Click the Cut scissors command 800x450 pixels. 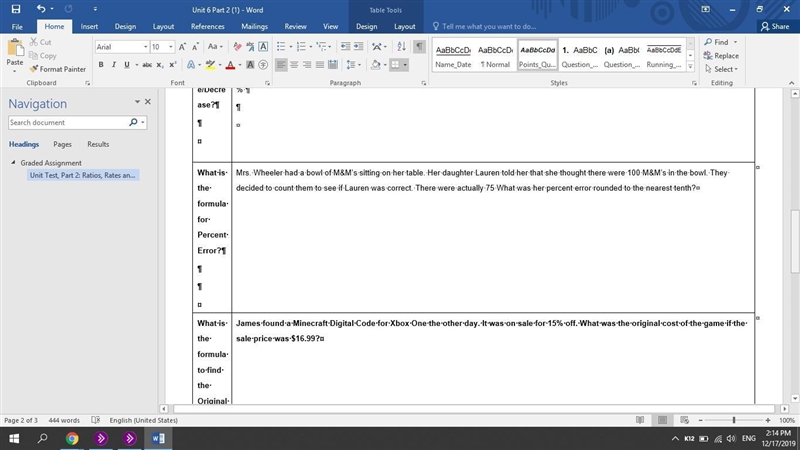(x=40, y=42)
